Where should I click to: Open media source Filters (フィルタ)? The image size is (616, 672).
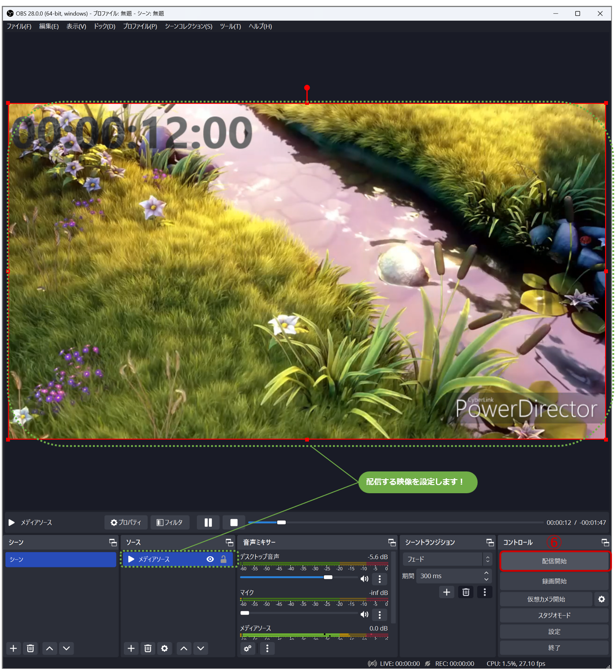(170, 522)
